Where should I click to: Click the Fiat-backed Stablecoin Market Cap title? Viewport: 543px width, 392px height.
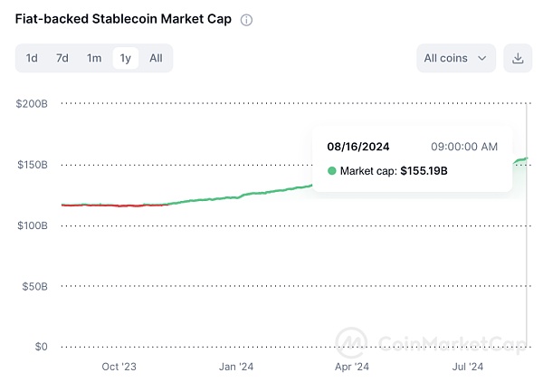click(x=123, y=19)
